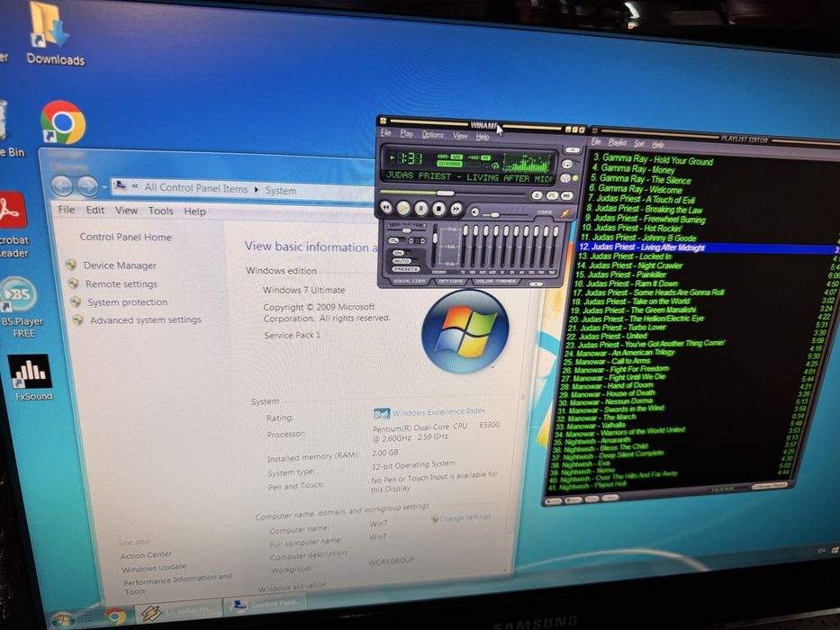Image resolution: width=840 pixels, height=630 pixels.
Task: Open the Windows Start menu orb
Action: coord(63,620)
